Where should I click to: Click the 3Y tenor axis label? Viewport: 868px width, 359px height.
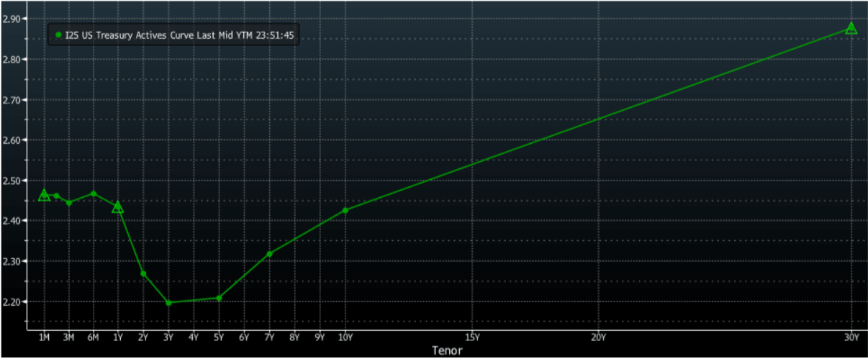[x=168, y=337]
